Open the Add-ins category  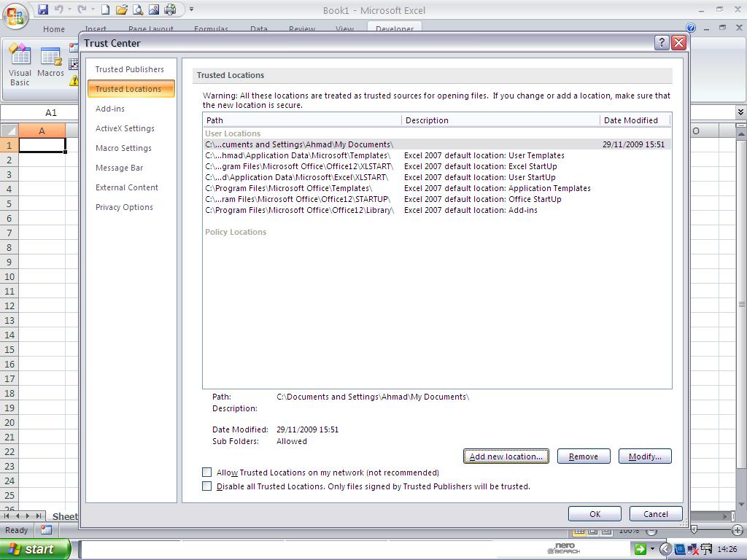point(110,109)
